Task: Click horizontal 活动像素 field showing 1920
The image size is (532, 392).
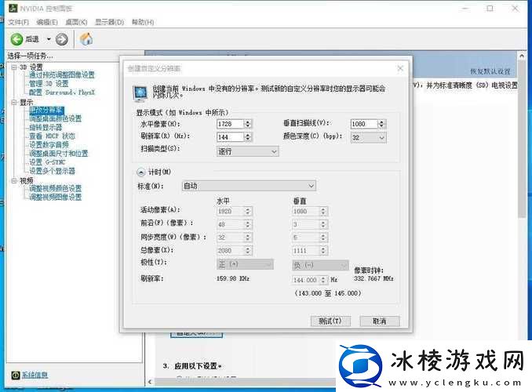Action: (231, 211)
